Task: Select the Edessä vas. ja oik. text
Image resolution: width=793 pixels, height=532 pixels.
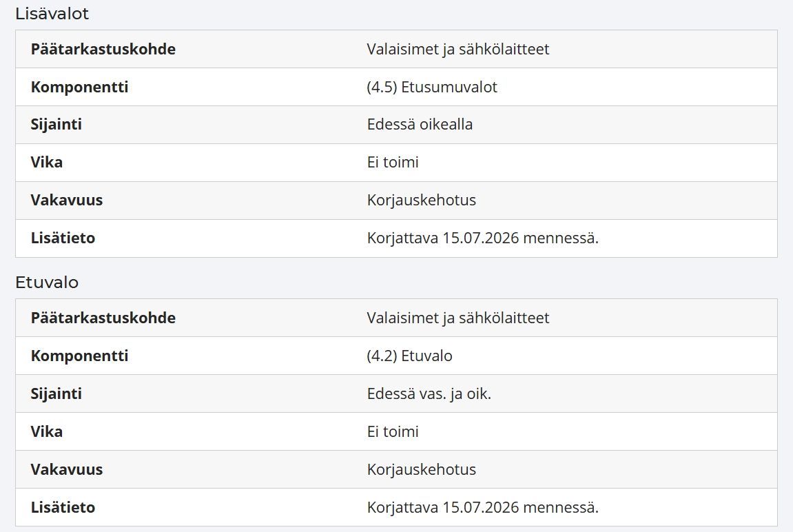Action: tap(429, 394)
